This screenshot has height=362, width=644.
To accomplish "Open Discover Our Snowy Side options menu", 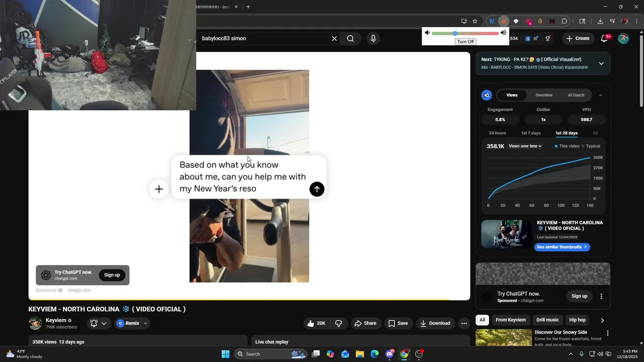I will click(x=607, y=333).
